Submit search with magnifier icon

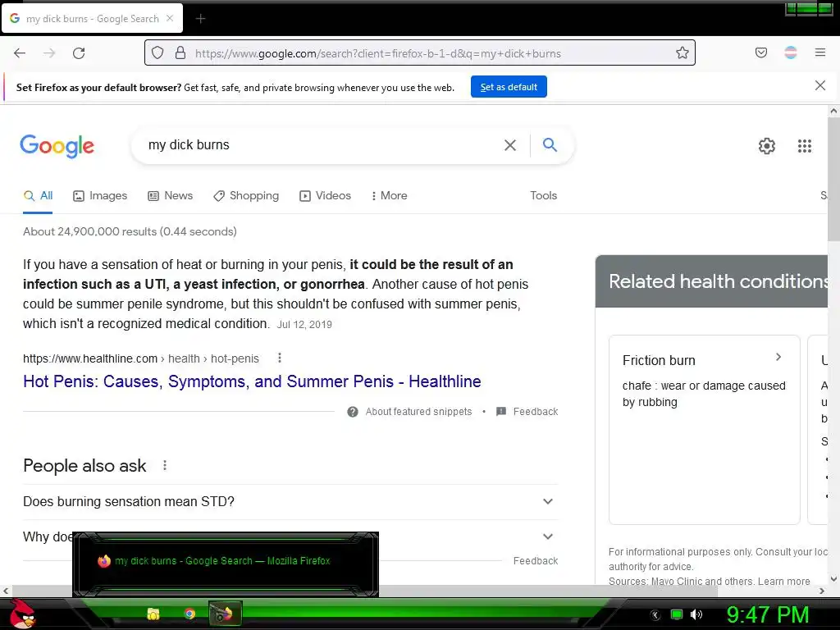coord(550,144)
